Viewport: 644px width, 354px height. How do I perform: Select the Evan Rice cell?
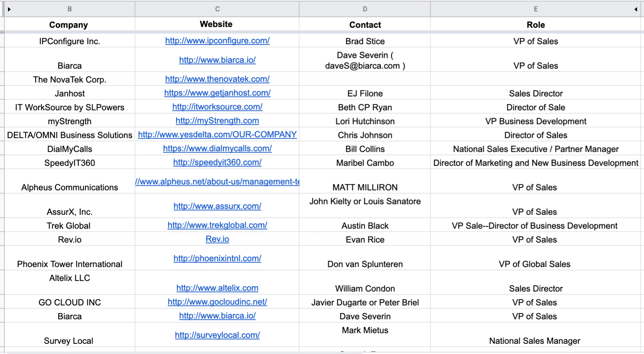click(365, 239)
